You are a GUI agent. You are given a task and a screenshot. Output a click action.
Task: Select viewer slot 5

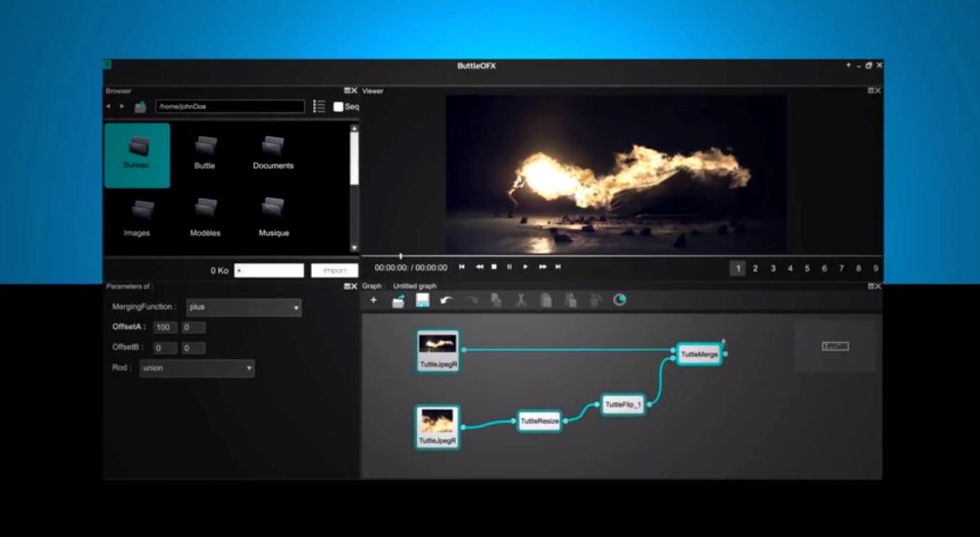[x=807, y=268]
